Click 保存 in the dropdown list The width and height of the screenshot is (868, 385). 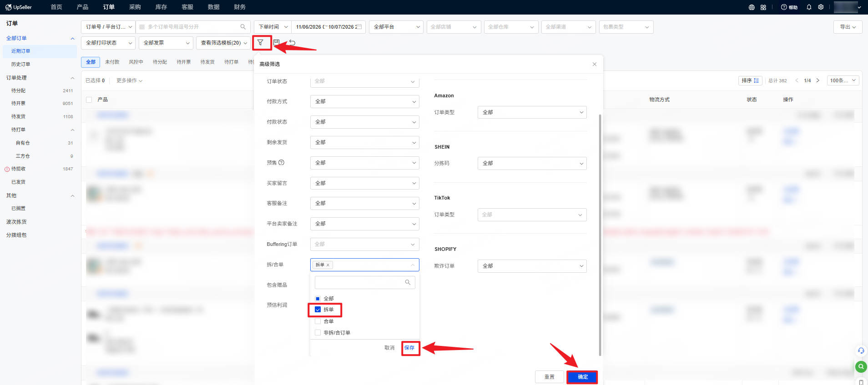[409, 348]
